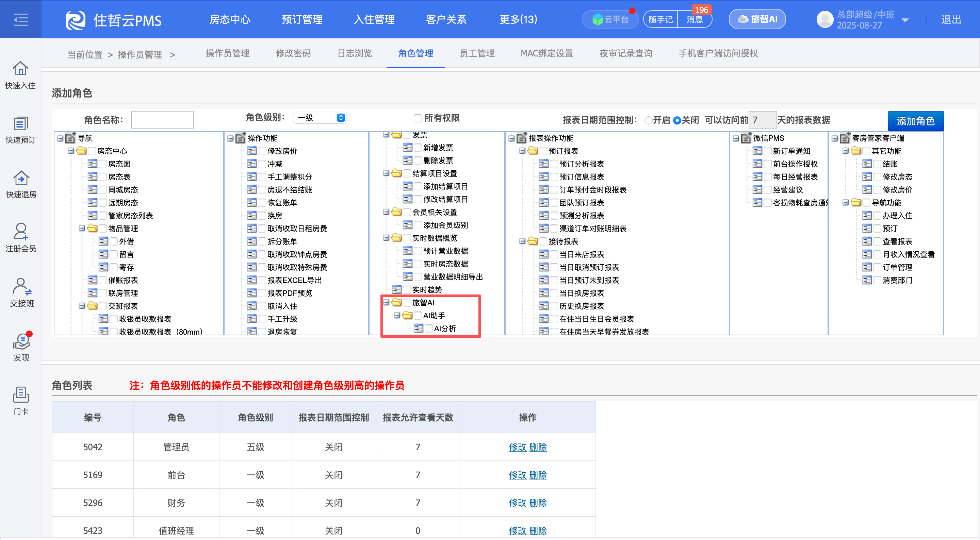Image resolution: width=980 pixels, height=540 pixels.
Task: Select the 开启 radio button
Action: coord(649,121)
